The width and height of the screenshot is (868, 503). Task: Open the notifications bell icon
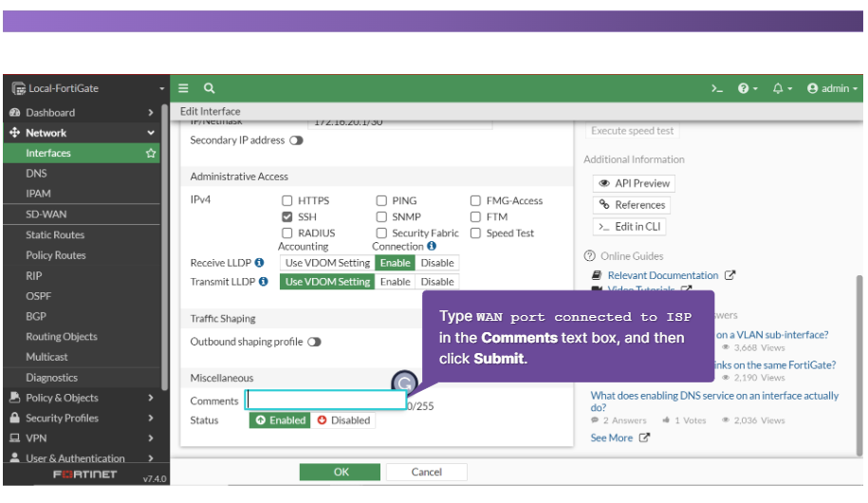783,88
